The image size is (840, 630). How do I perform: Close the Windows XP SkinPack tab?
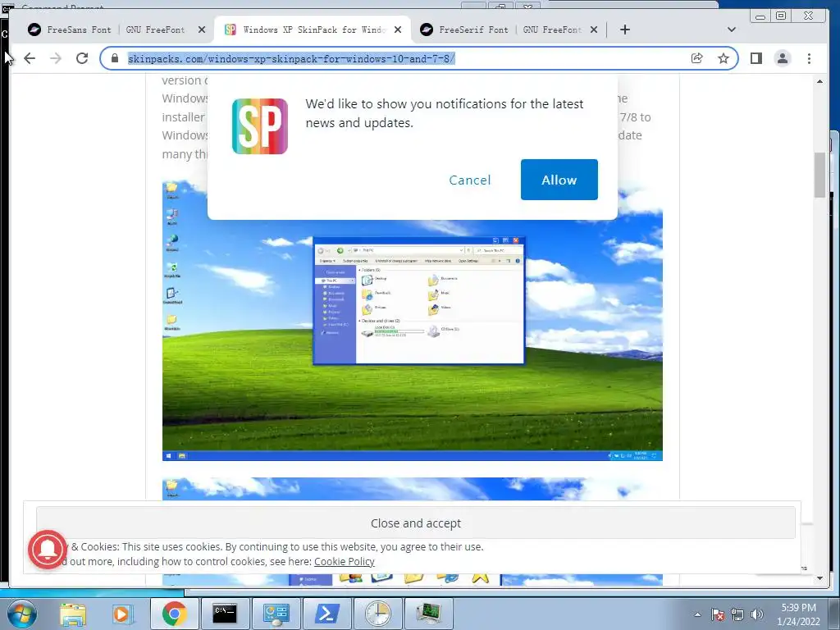[398, 30]
